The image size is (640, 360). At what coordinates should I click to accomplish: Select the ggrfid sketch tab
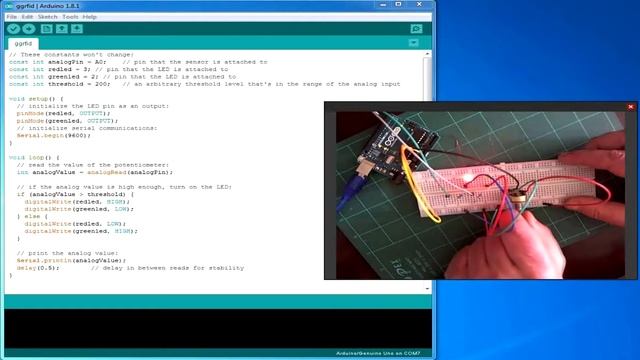point(23,43)
